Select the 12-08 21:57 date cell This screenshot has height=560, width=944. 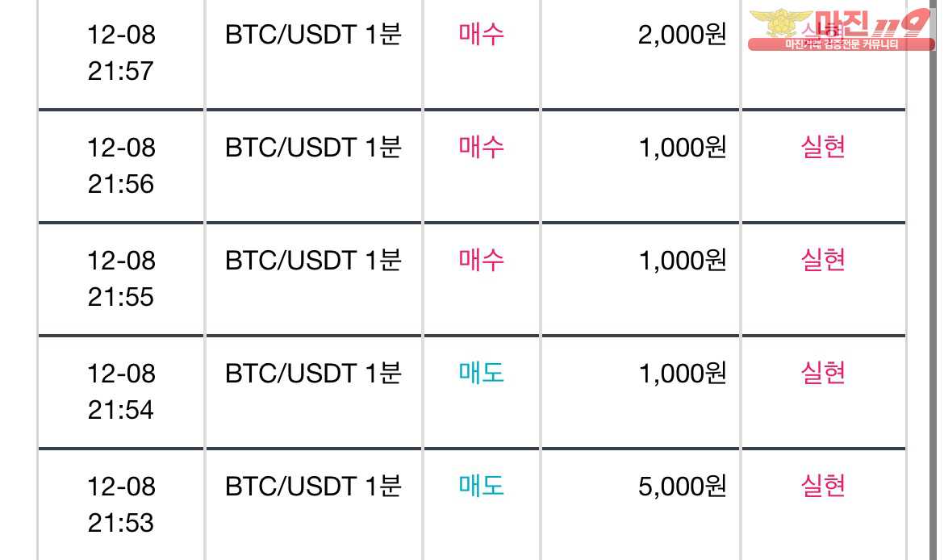tap(121, 53)
